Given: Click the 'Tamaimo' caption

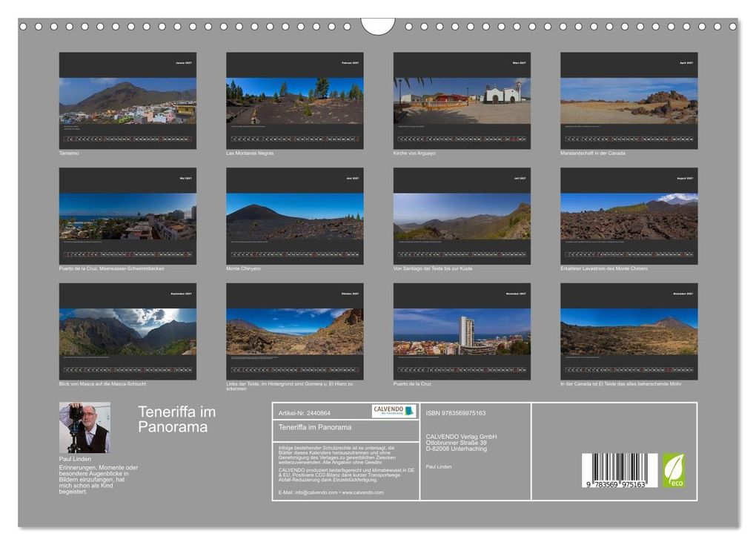Looking at the screenshot, I should pyautogui.click(x=69, y=153).
